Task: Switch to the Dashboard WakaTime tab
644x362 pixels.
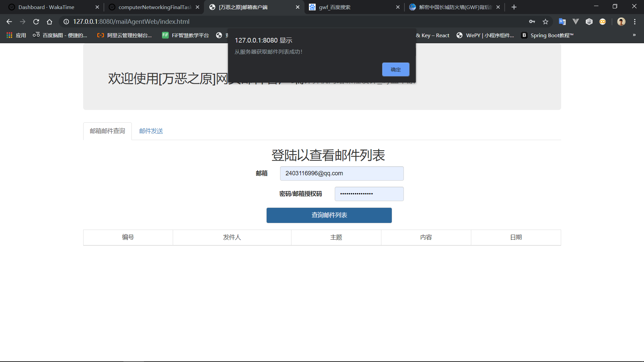Action: (47, 7)
